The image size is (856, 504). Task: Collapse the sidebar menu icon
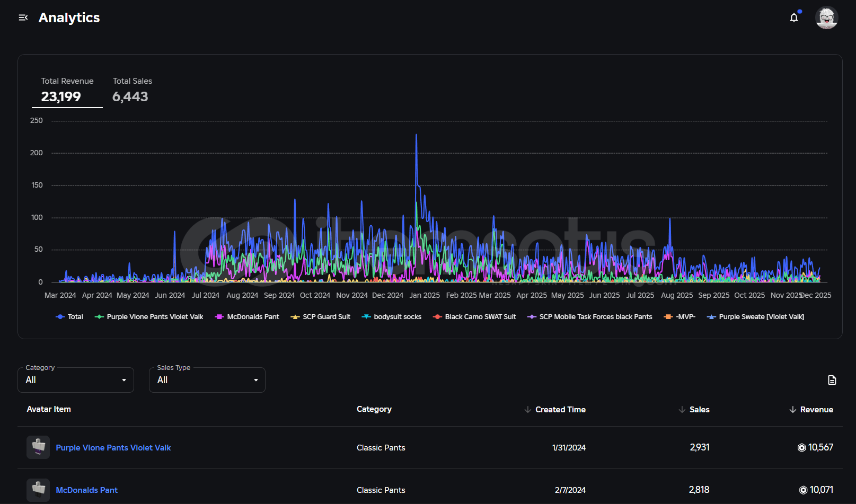click(x=23, y=17)
